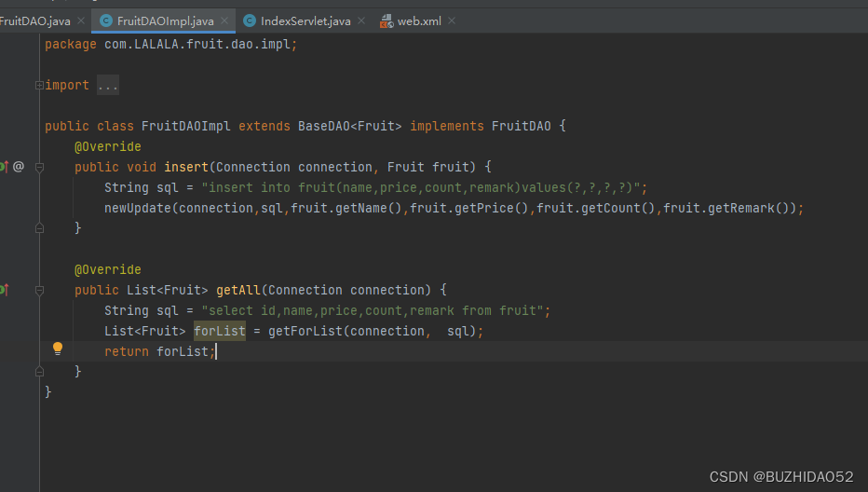Click the class icon on IndexServlet.java tab
868x492 pixels.
pos(250,21)
